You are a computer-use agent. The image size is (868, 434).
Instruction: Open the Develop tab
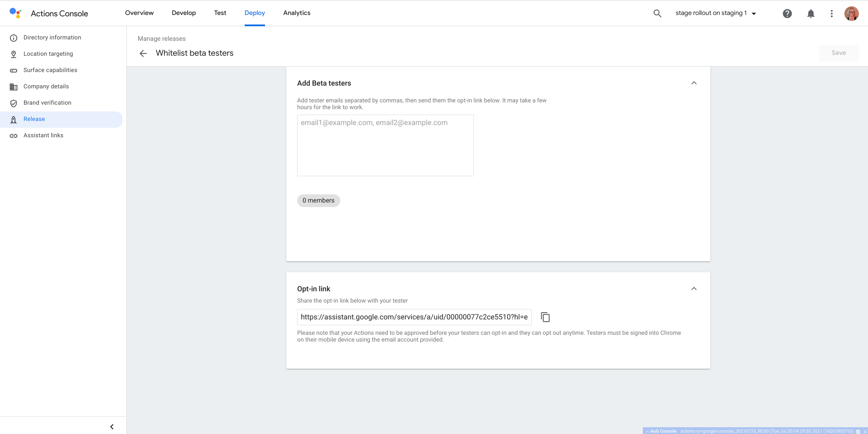click(183, 13)
